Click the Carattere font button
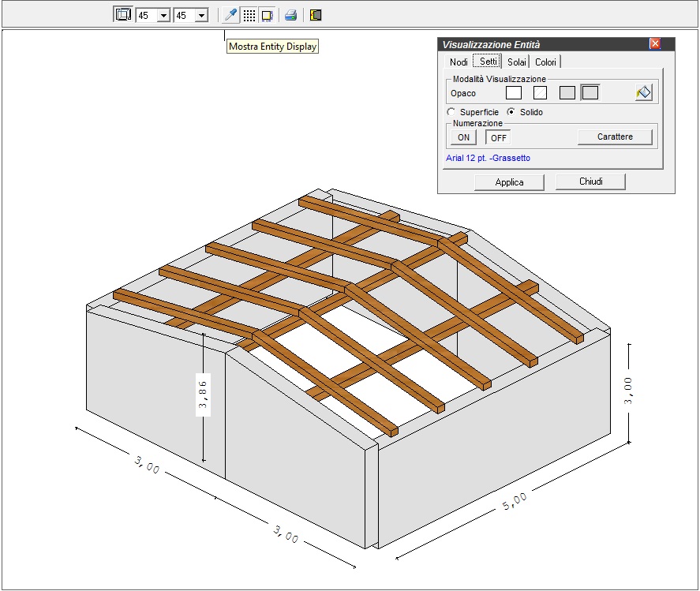The height and width of the screenshot is (591, 700). click(x=615, y=137)
